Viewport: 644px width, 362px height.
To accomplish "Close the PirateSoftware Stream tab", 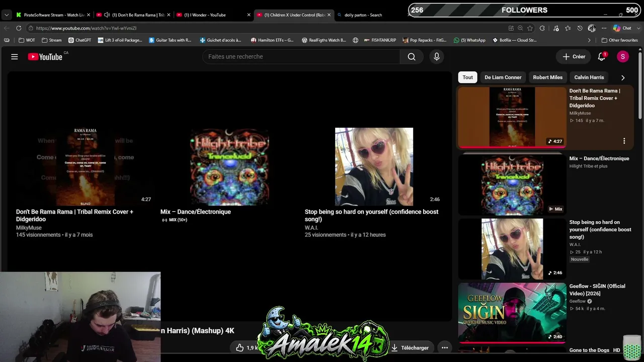I will (89, 15).
